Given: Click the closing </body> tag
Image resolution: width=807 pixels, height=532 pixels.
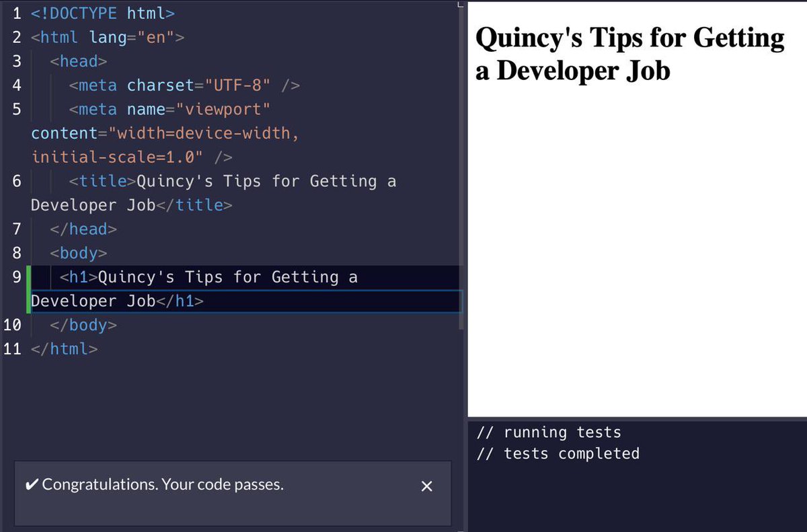Looking at the screenshot, I should coord(83,326).
